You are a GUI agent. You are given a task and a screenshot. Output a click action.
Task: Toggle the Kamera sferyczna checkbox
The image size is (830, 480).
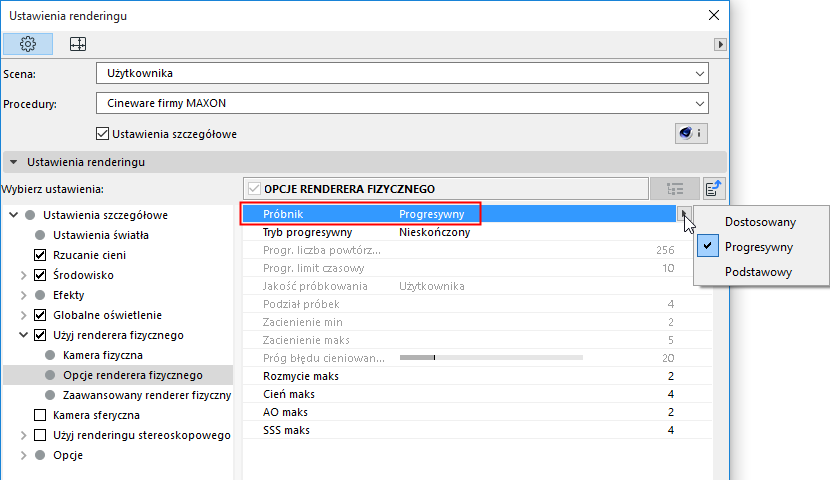pyautogui.click(x=40, y=415)
